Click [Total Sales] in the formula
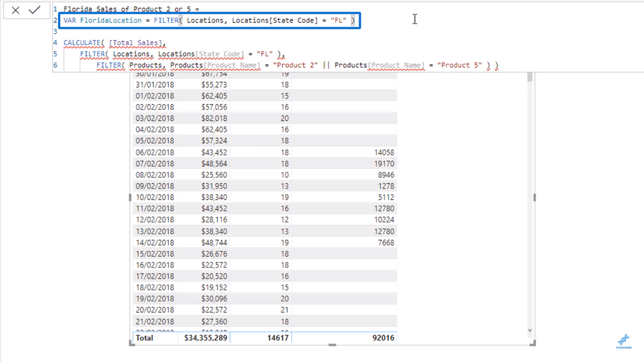Screen dimensions: 644x362 click(x=135, y=43)
